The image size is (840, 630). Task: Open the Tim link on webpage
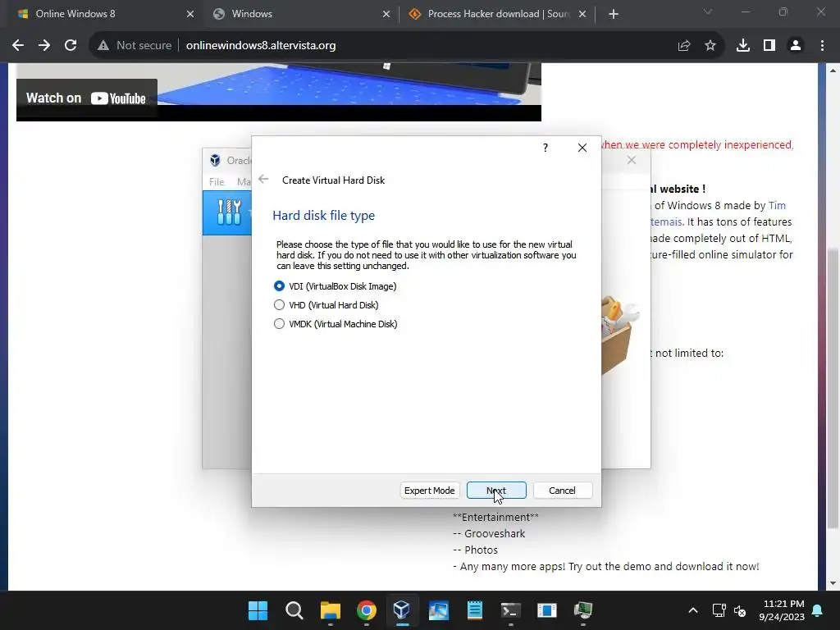[777, 205]
